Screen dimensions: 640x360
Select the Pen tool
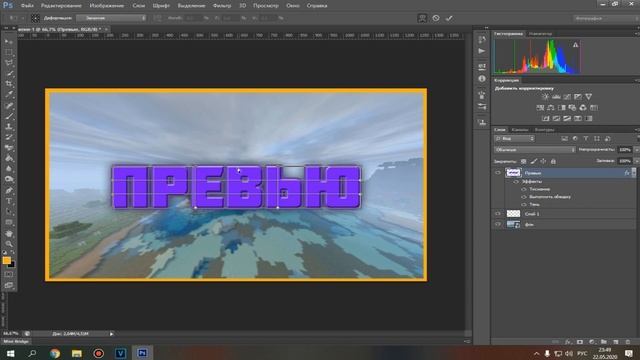[9, 190]
